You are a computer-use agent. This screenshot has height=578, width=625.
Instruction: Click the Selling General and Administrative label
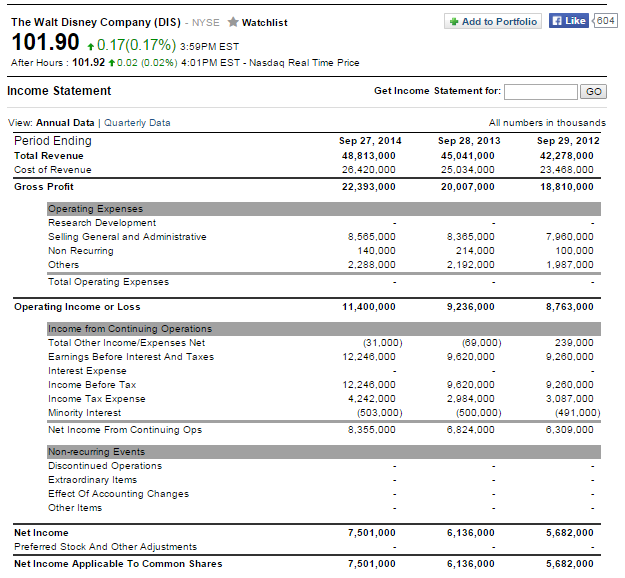pos(127,237)
